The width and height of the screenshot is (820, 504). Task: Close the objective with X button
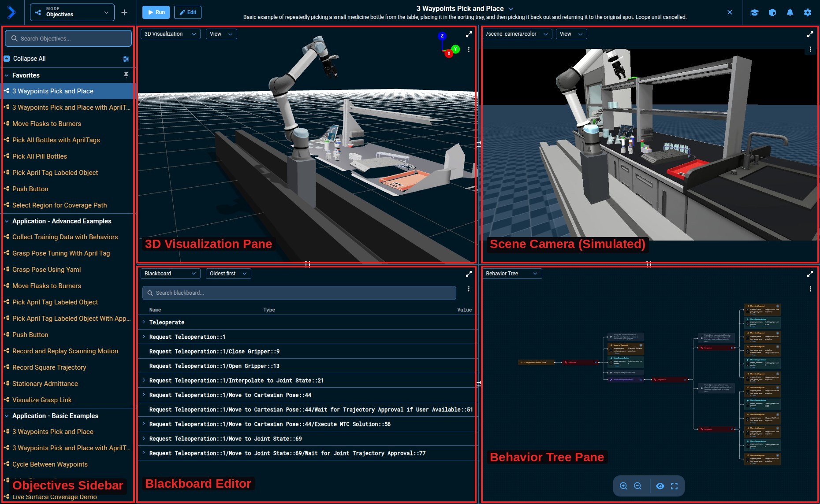pos(730,12)
